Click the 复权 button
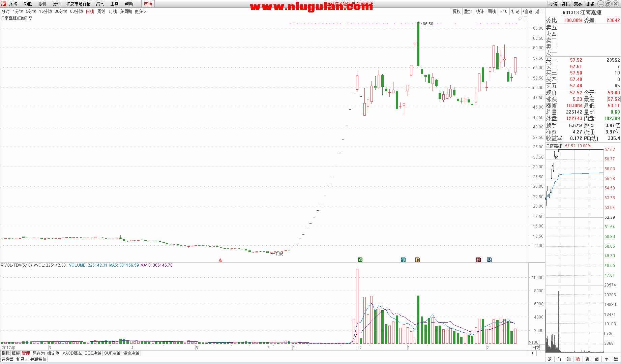The height and width of the screenshot is (364, 621). pyautogui.click(x=456, y=11)
